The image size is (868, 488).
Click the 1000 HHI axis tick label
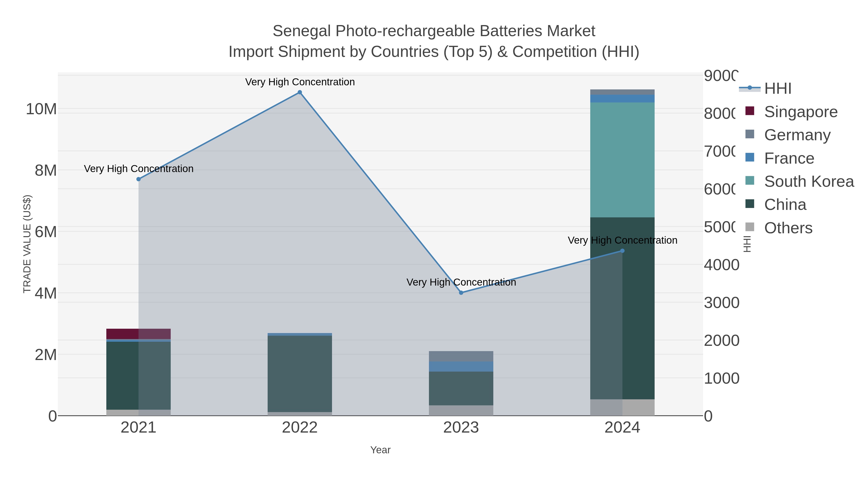[721, 378]
